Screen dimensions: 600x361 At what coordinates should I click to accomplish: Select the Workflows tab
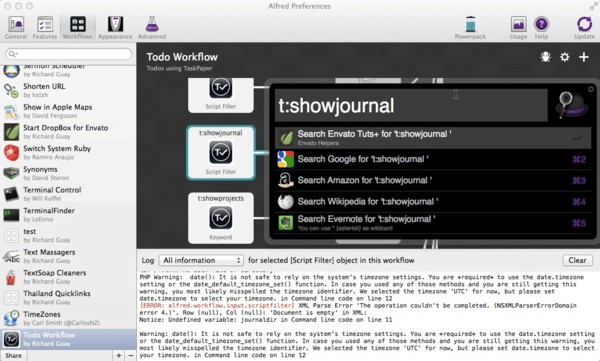(77, 28)
